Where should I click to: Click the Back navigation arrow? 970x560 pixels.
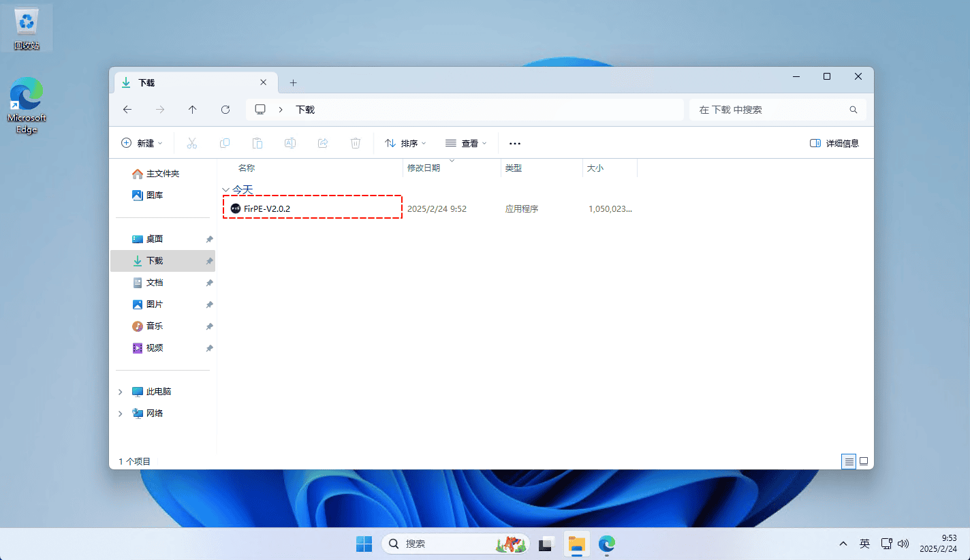127,110
